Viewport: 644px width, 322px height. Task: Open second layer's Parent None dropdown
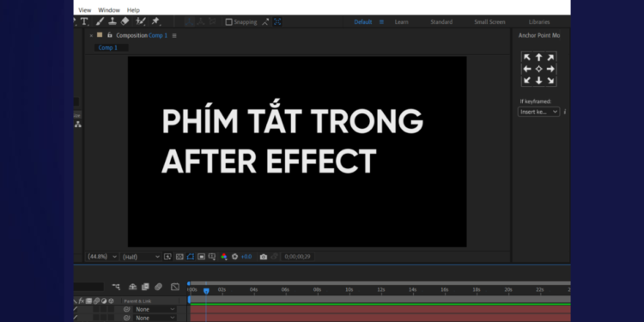point(155,318)
